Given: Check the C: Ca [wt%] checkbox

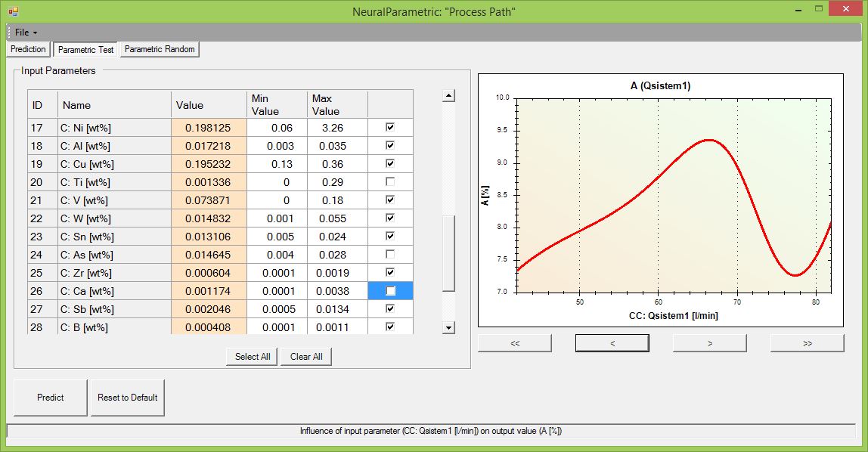Looking at the screenshot, I should click(390, 291).
